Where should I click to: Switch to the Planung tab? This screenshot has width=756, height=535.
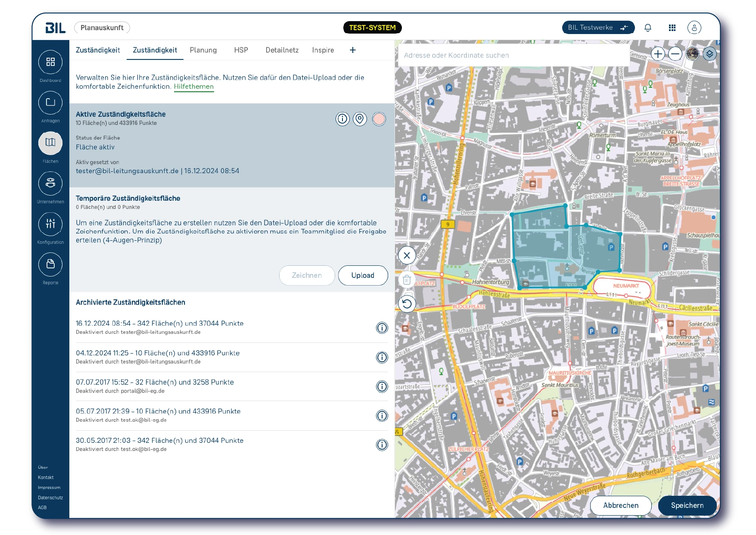pyautogui.click(x=203, y=50)
